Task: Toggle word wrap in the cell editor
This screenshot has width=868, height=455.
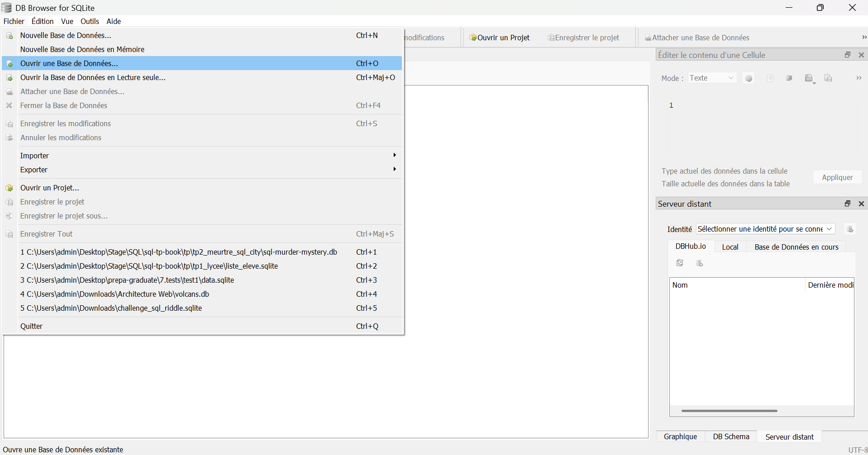Action: point(789,78)
